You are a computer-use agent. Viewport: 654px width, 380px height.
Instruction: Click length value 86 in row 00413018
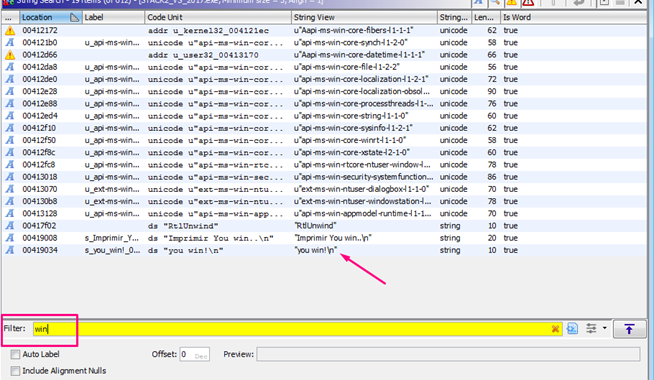coord(492,177)
